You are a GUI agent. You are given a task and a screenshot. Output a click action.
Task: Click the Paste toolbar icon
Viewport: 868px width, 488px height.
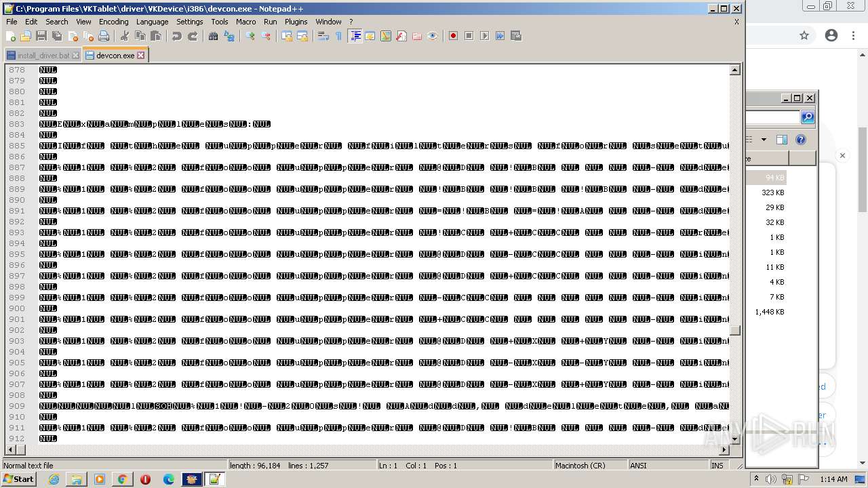coord(155,36)
